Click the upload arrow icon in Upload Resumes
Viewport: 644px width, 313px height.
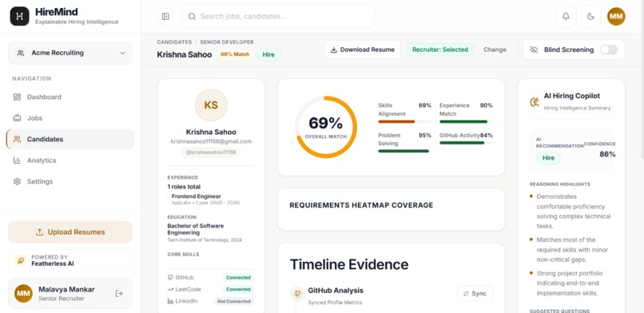coord(39,232)
